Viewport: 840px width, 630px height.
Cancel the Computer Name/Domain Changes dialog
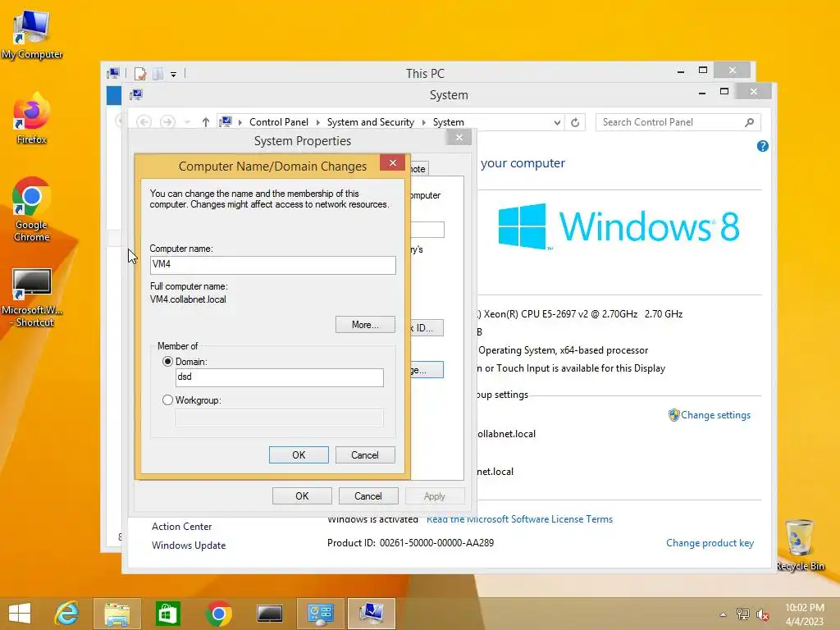[x=365, y=454]
